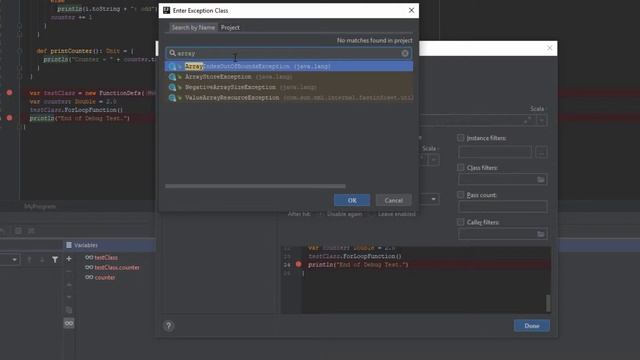Click the Class filters folder icon

click(x=541, y=180)
